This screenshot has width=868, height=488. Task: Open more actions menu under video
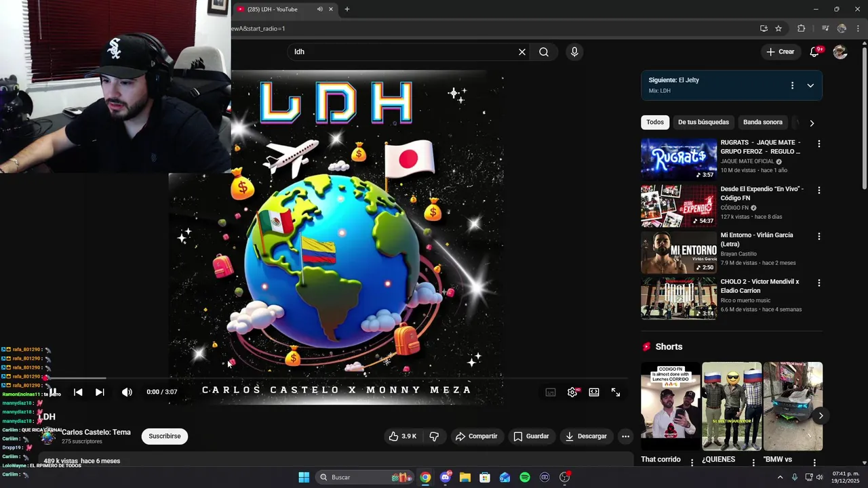coord(625,436)
